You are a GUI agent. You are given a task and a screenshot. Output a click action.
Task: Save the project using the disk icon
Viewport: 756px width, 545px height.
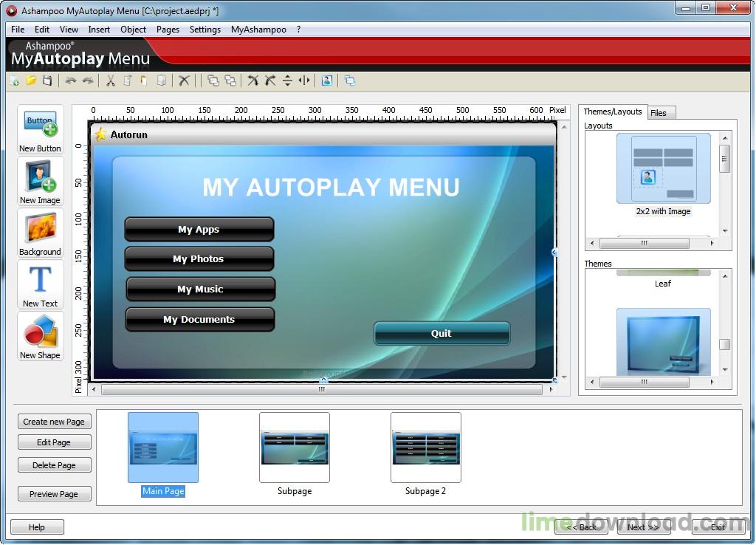coord(47,80)
